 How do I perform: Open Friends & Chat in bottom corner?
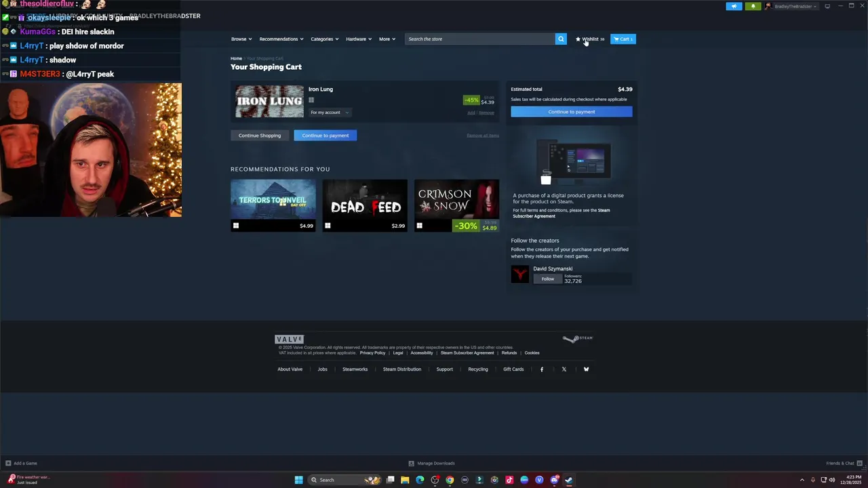coord(843,463)
